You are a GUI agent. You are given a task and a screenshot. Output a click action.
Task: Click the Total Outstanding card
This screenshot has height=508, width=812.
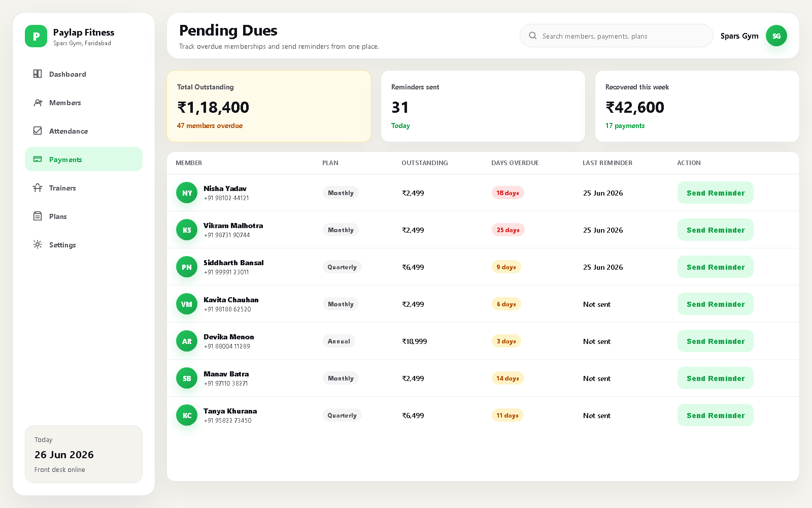click(x=269, y=106)
